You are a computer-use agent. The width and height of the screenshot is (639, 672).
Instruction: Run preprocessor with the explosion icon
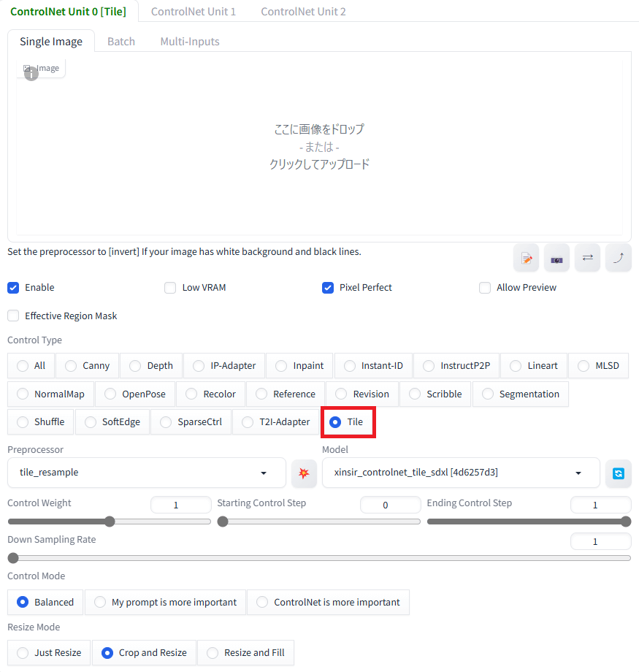pyautogui.click(x=304, y=473)
